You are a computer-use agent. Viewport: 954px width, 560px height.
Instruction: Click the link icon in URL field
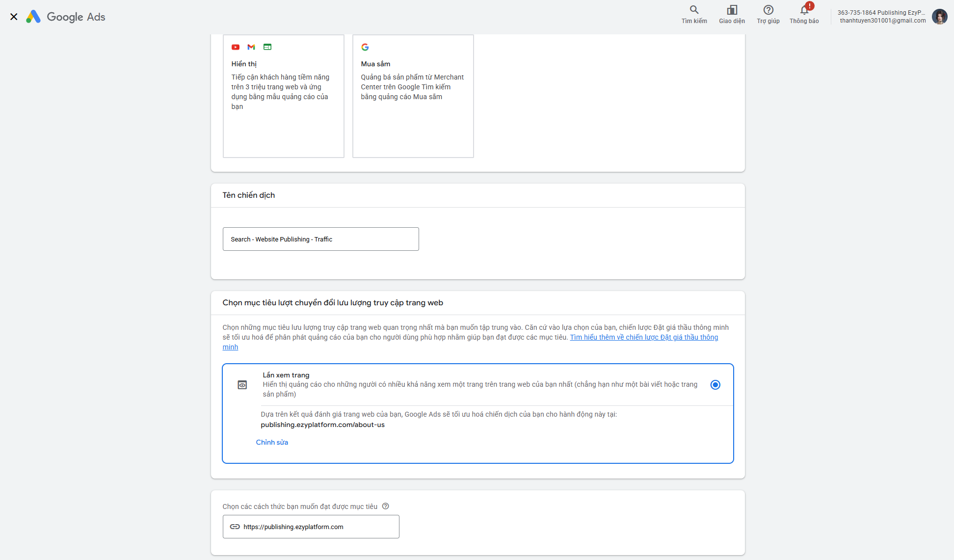tap(235, 527)
